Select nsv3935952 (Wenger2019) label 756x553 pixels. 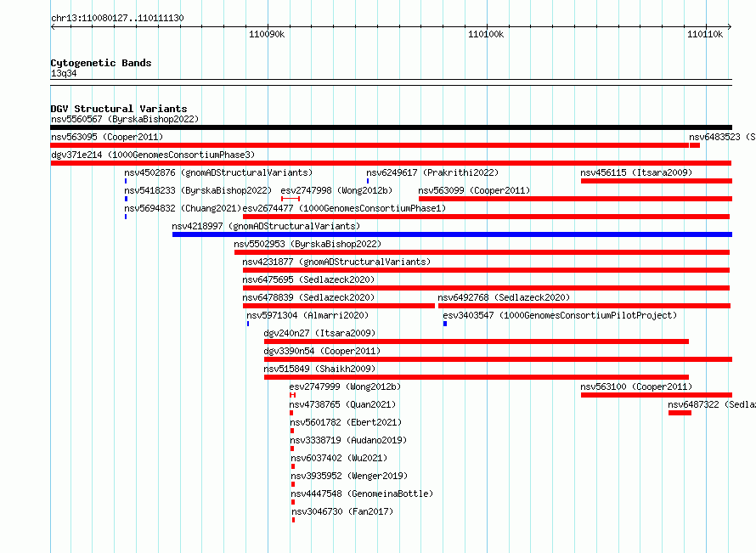[x=350, y=476]
